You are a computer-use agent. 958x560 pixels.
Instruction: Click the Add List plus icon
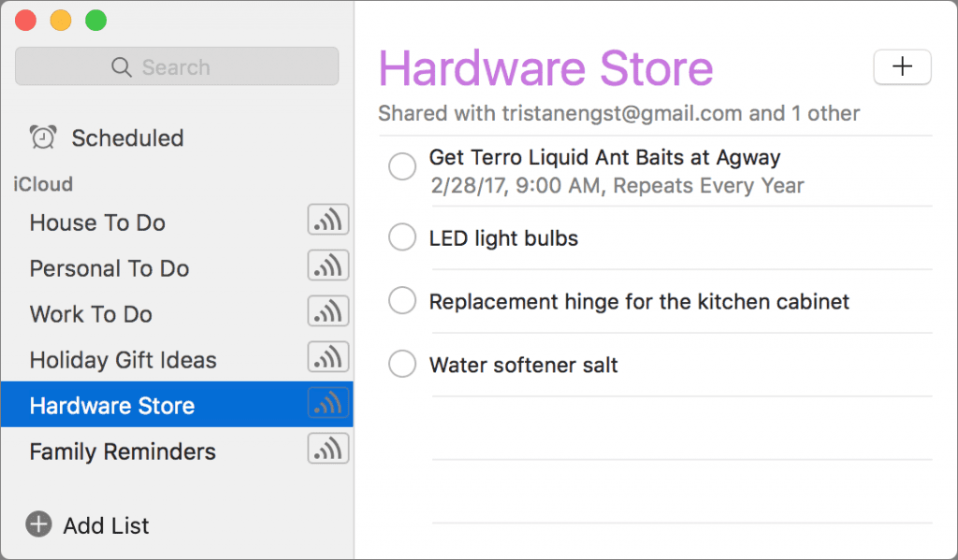coord(38,524)
